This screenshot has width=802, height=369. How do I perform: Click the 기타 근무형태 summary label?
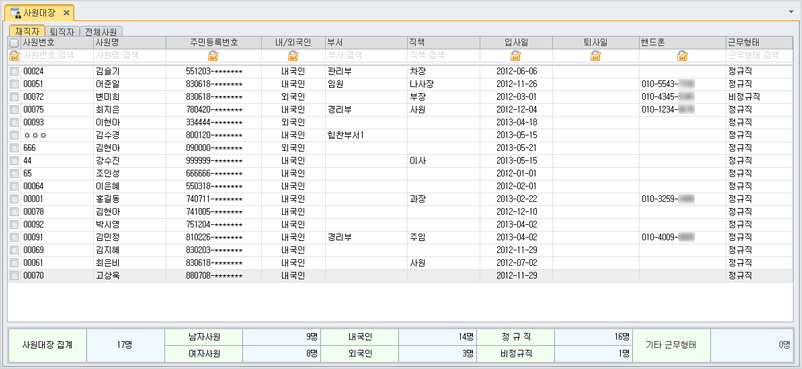pos(671,345)
